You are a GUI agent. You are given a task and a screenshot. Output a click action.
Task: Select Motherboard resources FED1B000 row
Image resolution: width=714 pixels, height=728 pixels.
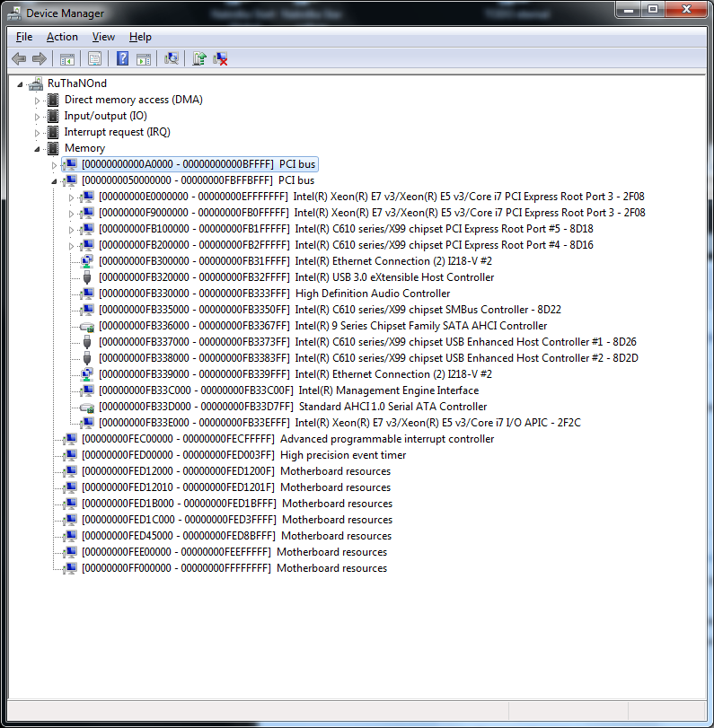(237, 504)
